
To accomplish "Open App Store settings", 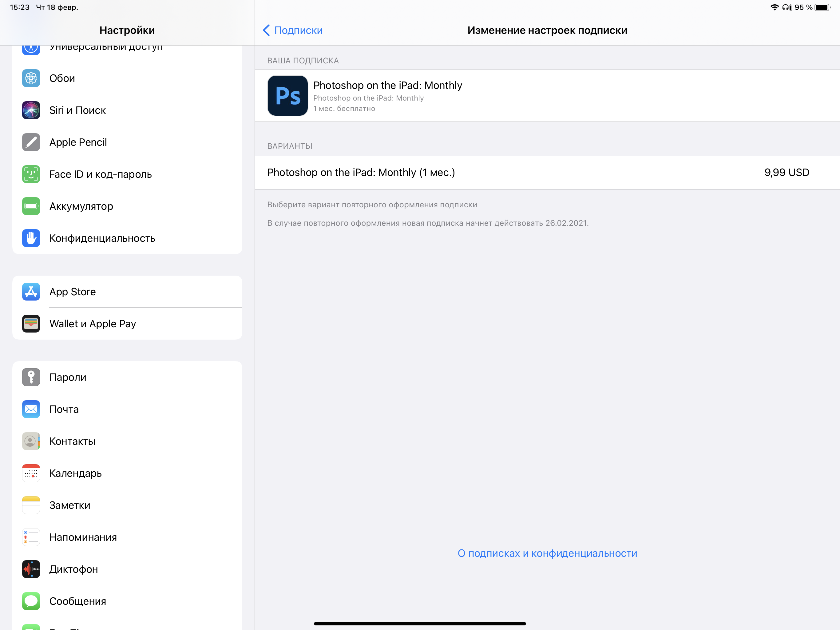I will coord(127,292).
